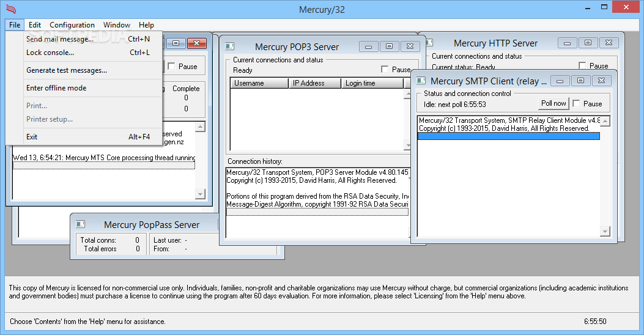Close the main Mercury/32 application

626,7
